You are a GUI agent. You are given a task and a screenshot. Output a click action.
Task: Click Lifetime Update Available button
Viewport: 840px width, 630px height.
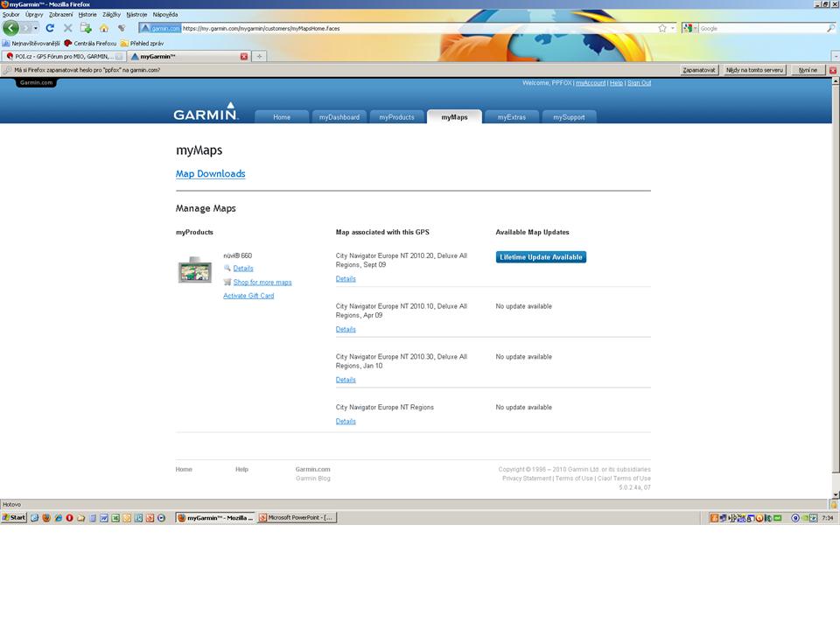(541, 257)
